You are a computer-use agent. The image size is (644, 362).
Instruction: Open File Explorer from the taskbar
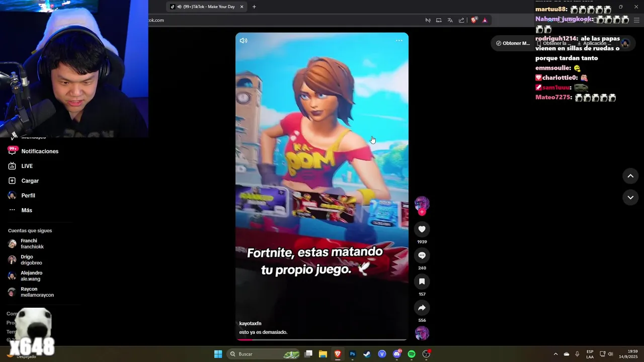323,354
